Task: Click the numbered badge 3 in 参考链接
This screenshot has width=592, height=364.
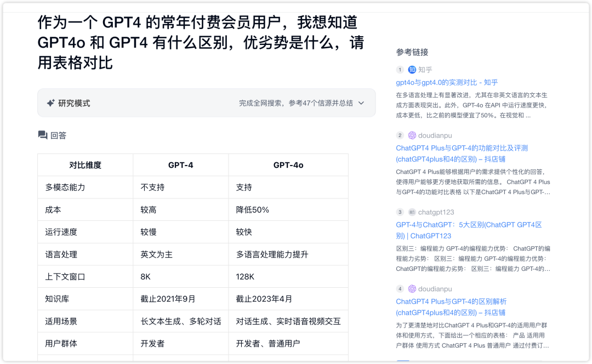Action: (399, 211)
